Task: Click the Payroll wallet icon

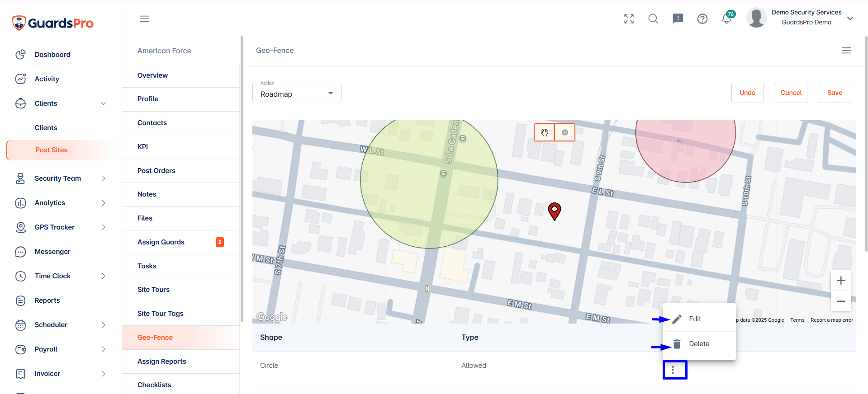Action: coord(20,349)
